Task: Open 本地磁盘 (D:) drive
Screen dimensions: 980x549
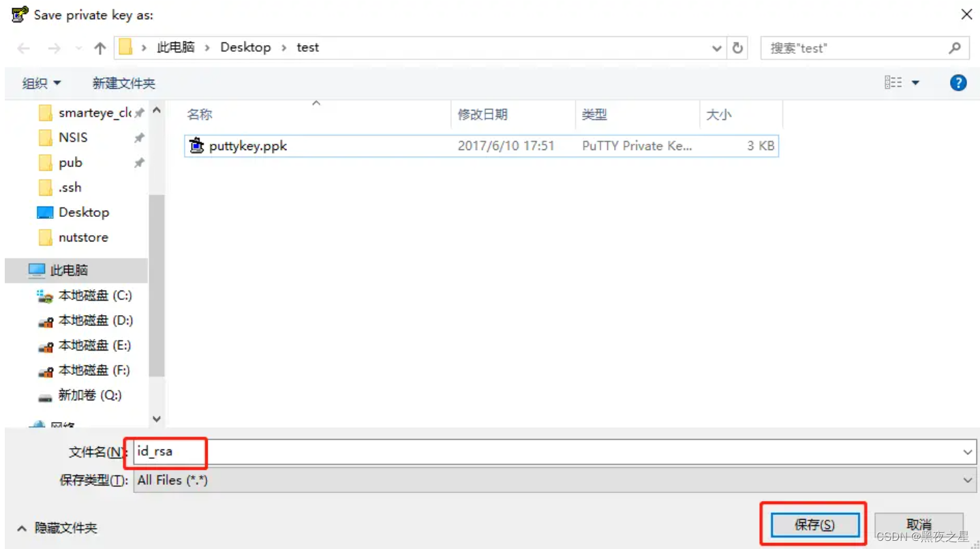Action: coord(85,321)
